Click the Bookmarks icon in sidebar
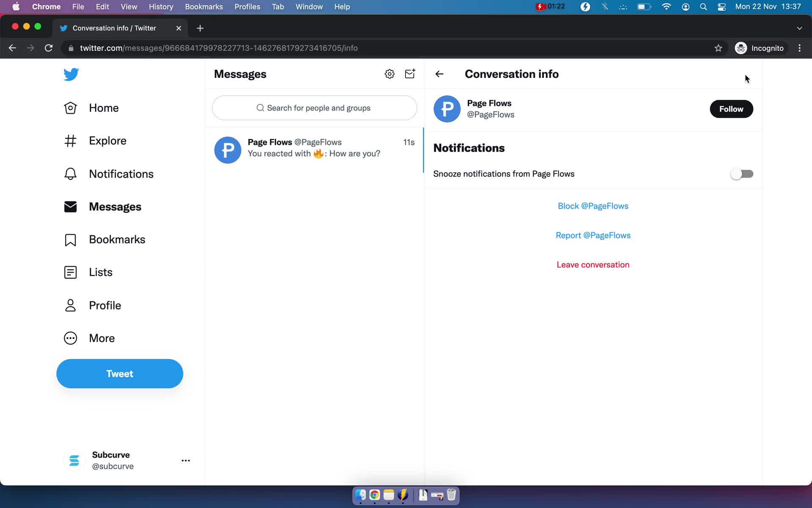Viewport: 812px width, 508px height. coord(70,239)
